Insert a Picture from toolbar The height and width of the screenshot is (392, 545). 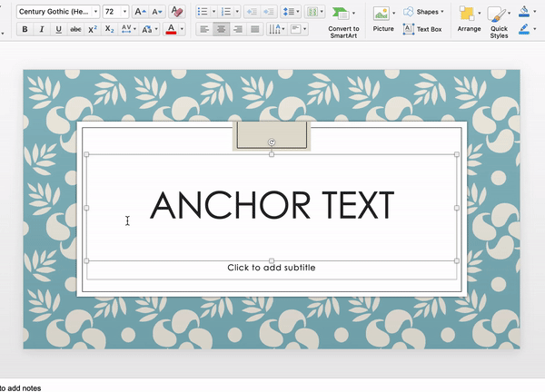click(x=382, y=15)
